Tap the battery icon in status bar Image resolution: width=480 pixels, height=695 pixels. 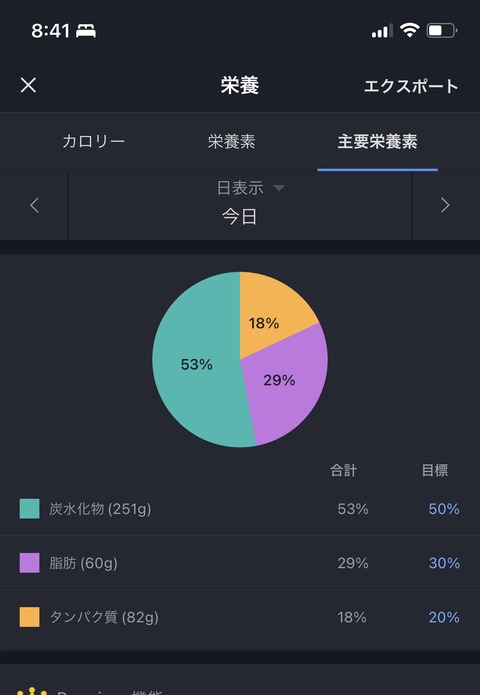pyautogui.click(x=442, y=31)
